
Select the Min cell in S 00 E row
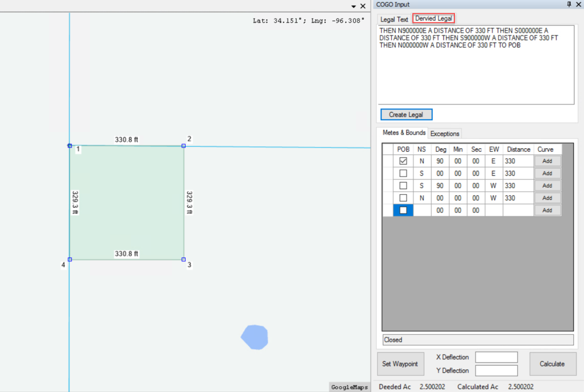pos(458,173)
